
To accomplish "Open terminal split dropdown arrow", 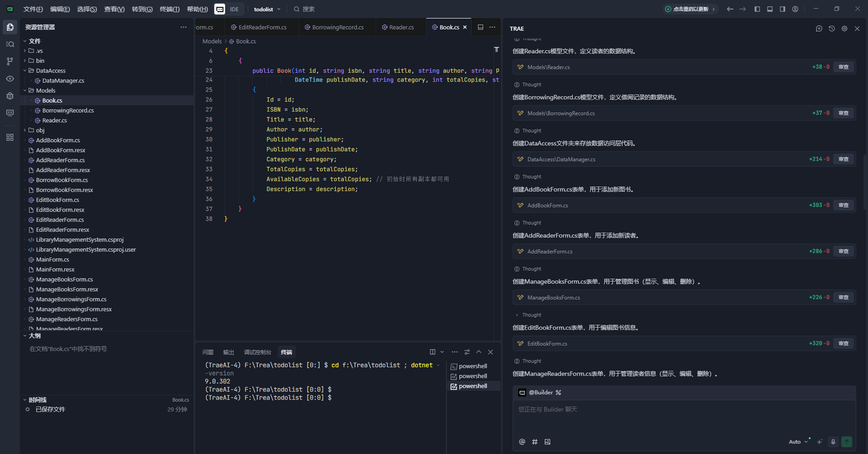I will pos(442,352).
